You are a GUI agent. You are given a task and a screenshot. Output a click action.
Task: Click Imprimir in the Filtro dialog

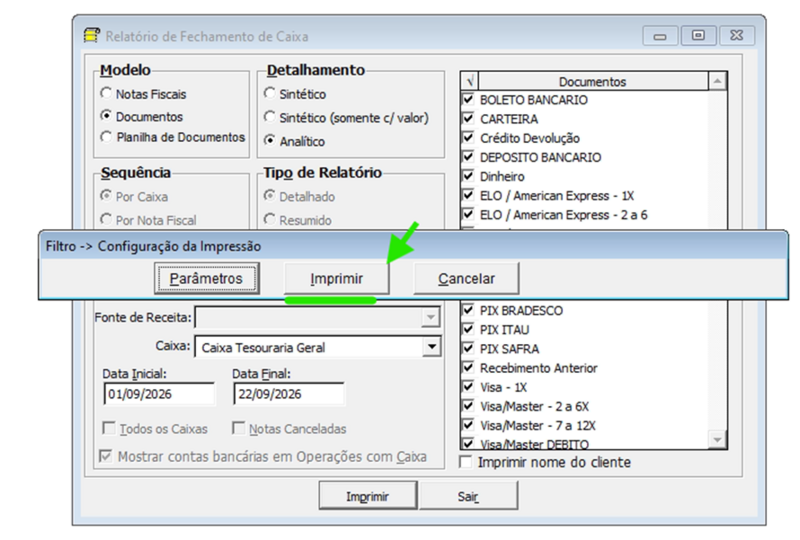click(336, 279)
